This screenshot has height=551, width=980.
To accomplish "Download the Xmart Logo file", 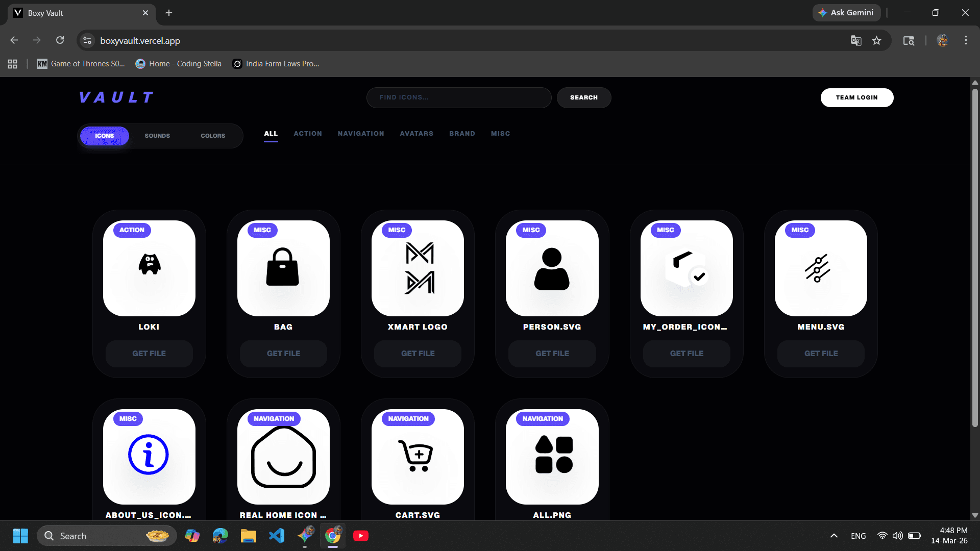I will click(418, 354).
